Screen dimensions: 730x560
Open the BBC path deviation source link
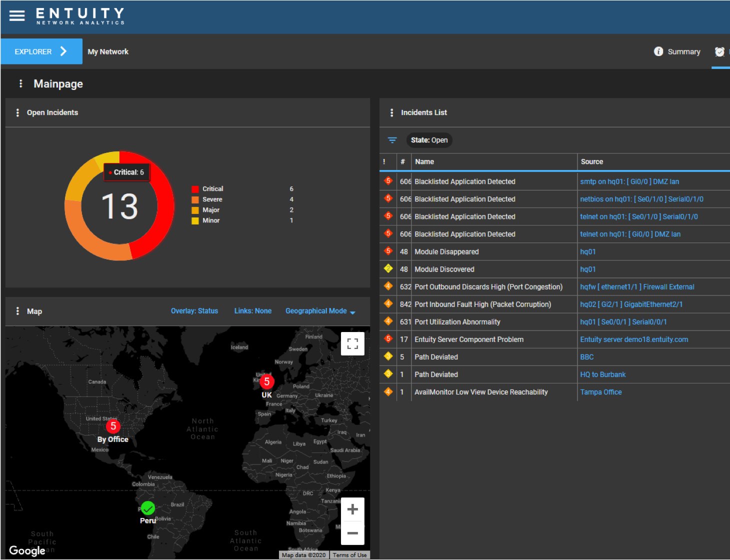tap(586, 356)
